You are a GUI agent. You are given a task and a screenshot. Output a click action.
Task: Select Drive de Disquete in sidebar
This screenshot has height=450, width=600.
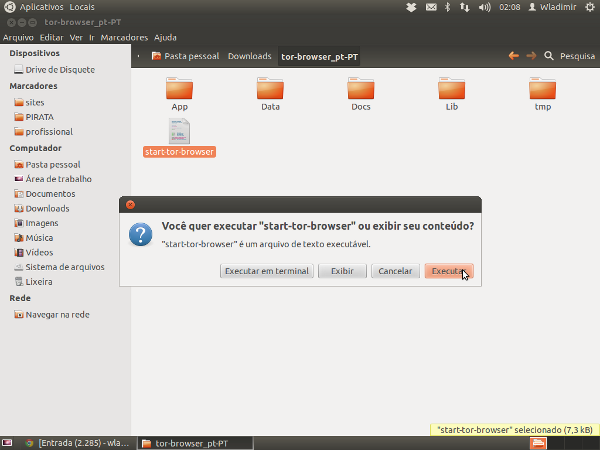(x=54, y=70)
